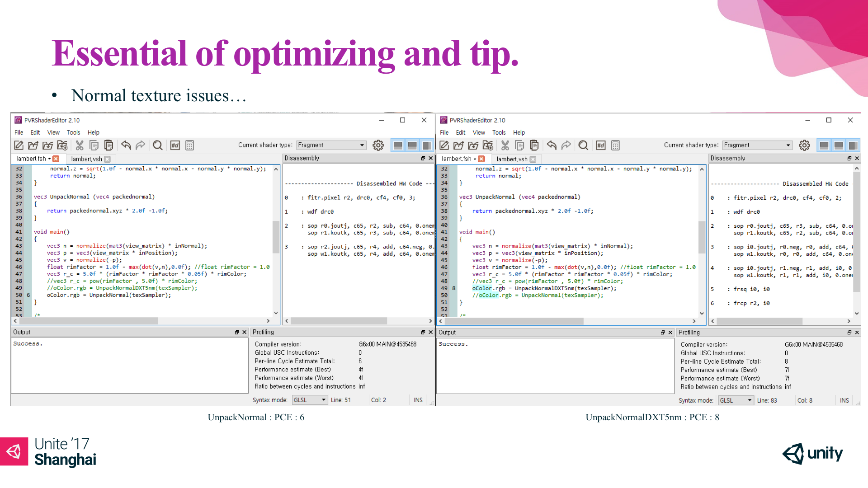The height and width of the screenshot is (488, 868).
Task: Toggle middle panel layout button in right window
Action: tap(838, 145)
